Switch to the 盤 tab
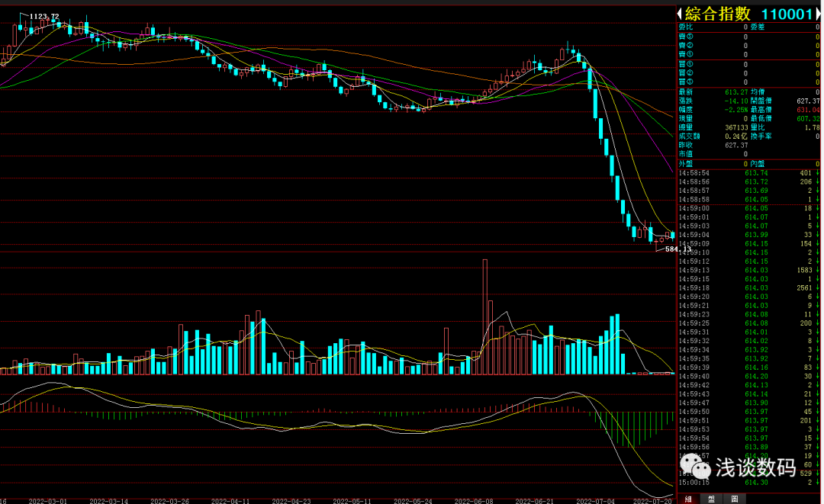 [x=711, y=499]
